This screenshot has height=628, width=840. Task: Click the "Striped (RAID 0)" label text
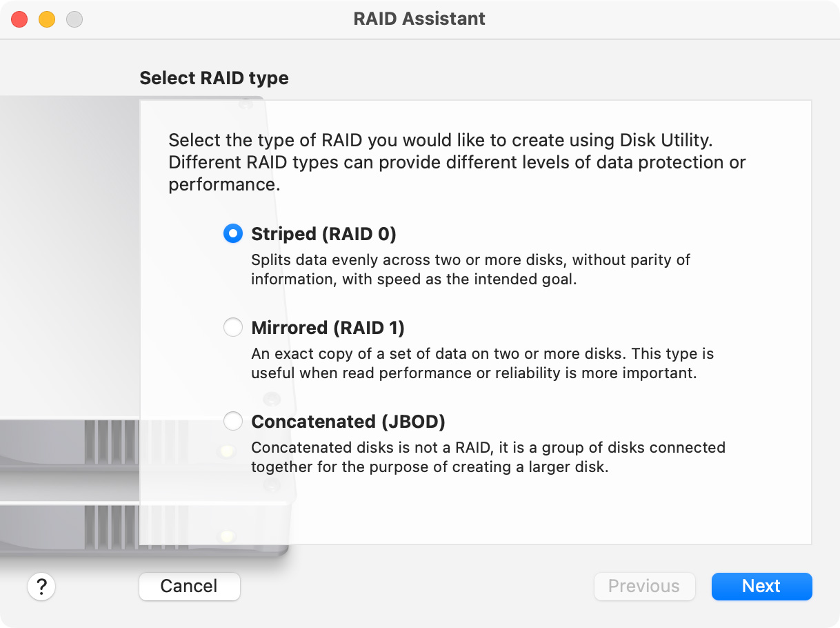point(323,234)
